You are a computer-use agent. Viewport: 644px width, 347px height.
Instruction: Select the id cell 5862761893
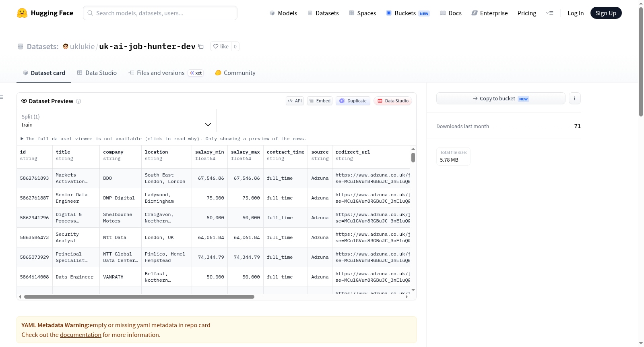coord(35,178)
